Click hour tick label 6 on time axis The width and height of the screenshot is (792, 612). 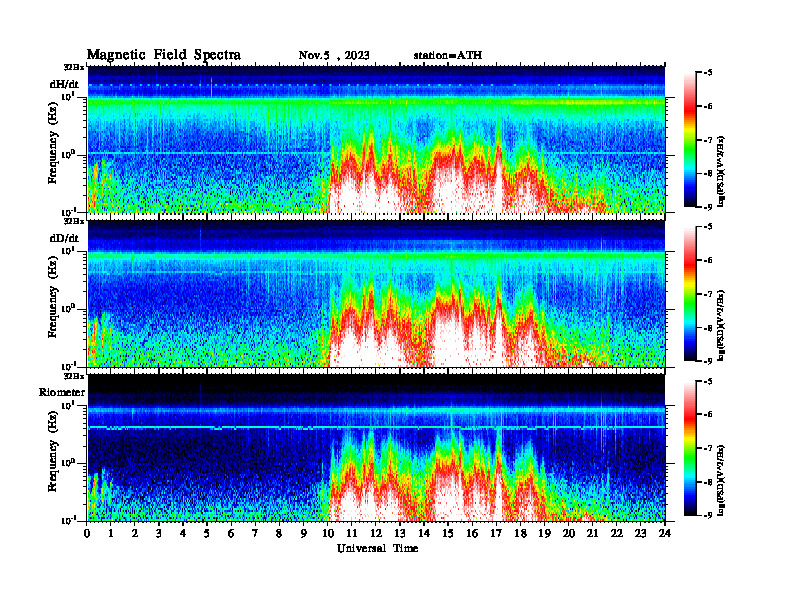[x=232, y=533]
